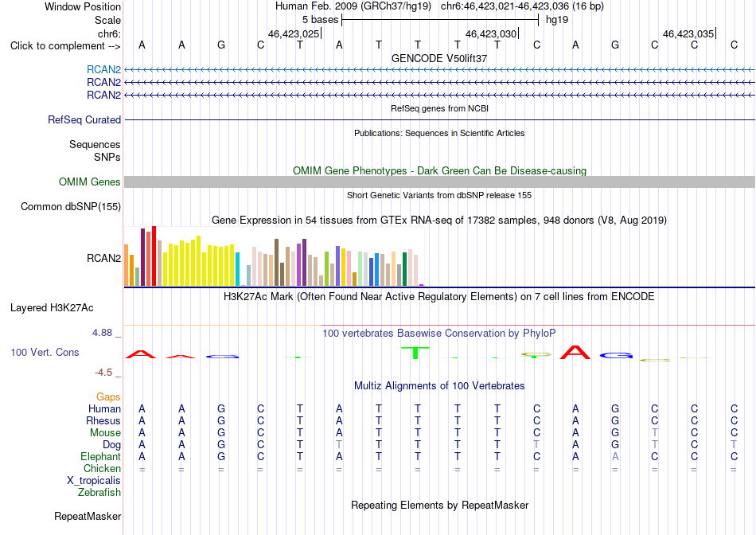Click 'Short Genetic Variants from dbSNP release 155'
756x535 pixels.
439,195
